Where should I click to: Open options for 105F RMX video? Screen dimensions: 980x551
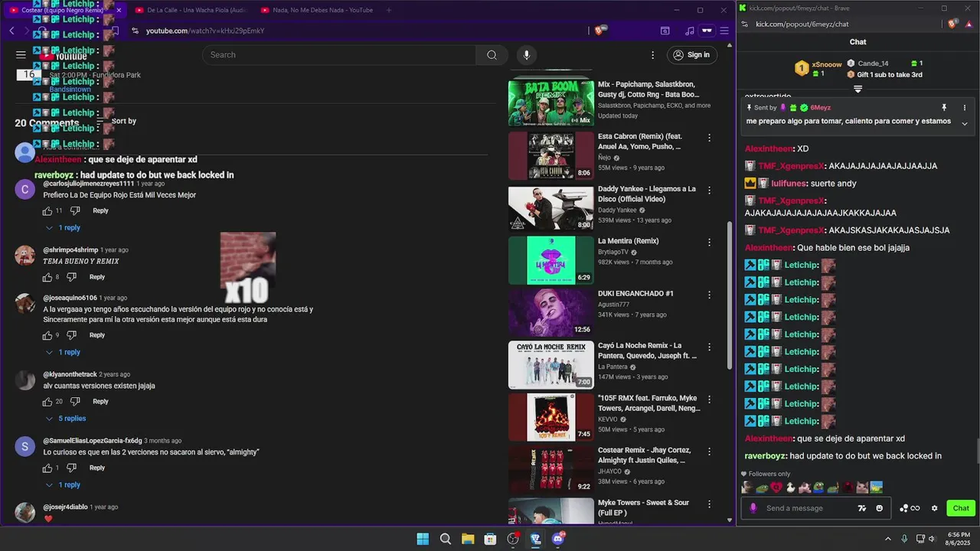[x=709, y=399]
